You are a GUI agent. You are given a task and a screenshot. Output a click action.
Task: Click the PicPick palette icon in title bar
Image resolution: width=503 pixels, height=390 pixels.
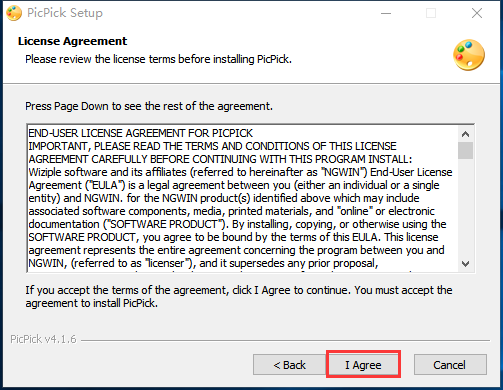coord(14,13)
